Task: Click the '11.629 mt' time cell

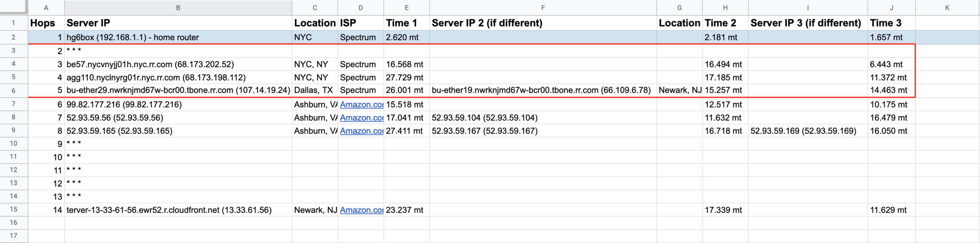Action: tap(891, 210)
